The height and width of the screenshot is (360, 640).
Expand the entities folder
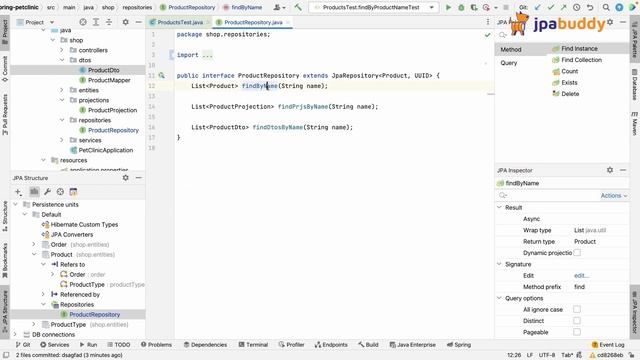click(62, 90)
